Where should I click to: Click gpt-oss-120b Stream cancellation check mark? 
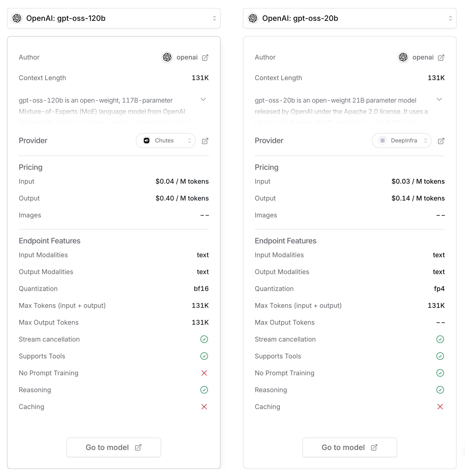point(204,339)
